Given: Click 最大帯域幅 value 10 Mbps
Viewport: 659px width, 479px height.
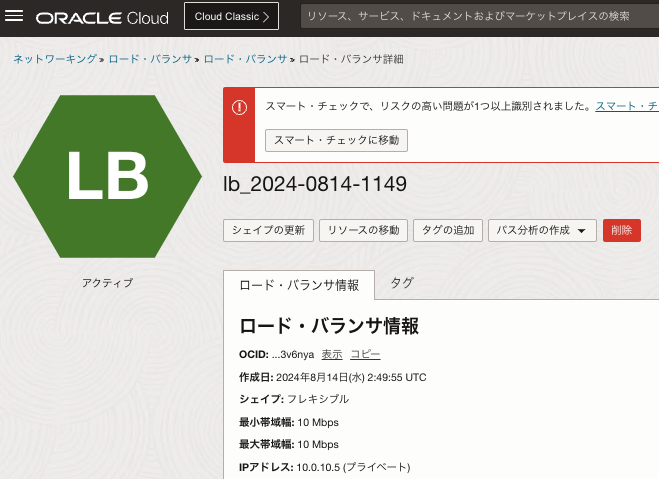Looking at the screenshot, I should 318,444.
